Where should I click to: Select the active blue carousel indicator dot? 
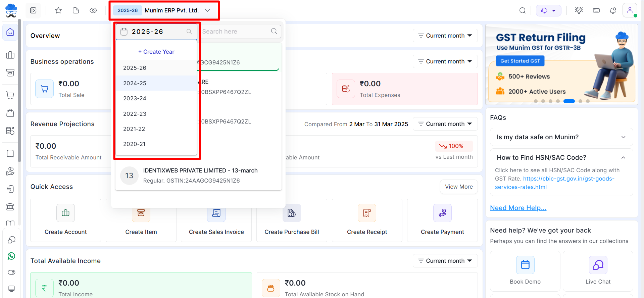pos(569,101)
